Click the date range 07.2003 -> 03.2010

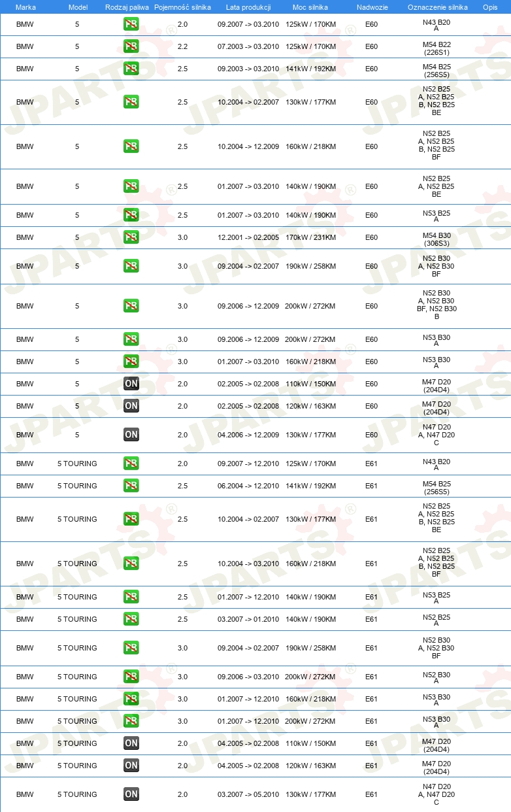(x=248, y=46)
